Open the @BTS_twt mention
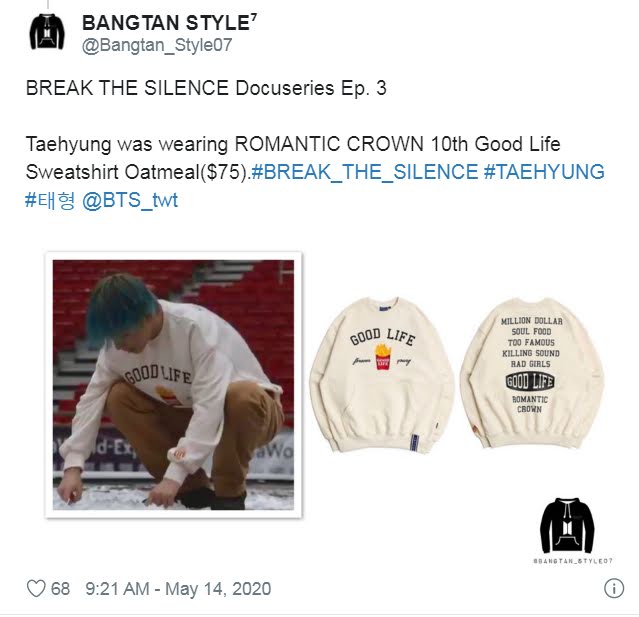The image size is (639, 617). coord(130,200)
